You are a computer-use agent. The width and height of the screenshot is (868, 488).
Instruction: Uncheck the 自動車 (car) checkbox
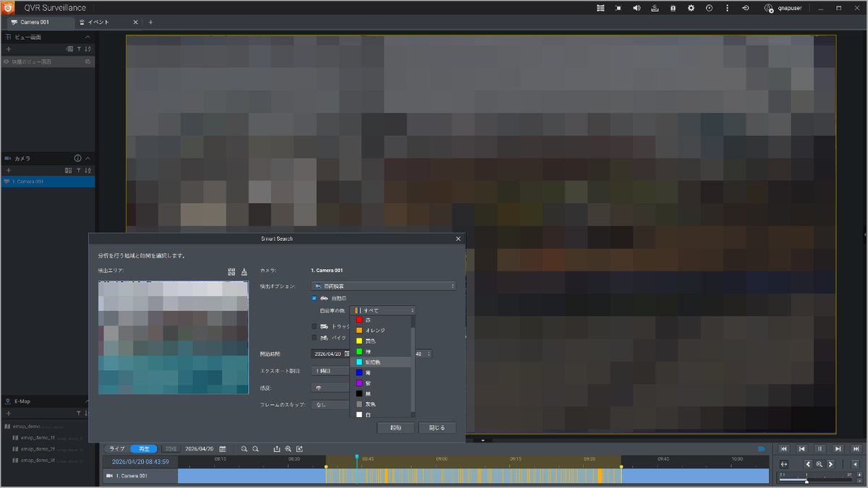click(x=314, y=298)
